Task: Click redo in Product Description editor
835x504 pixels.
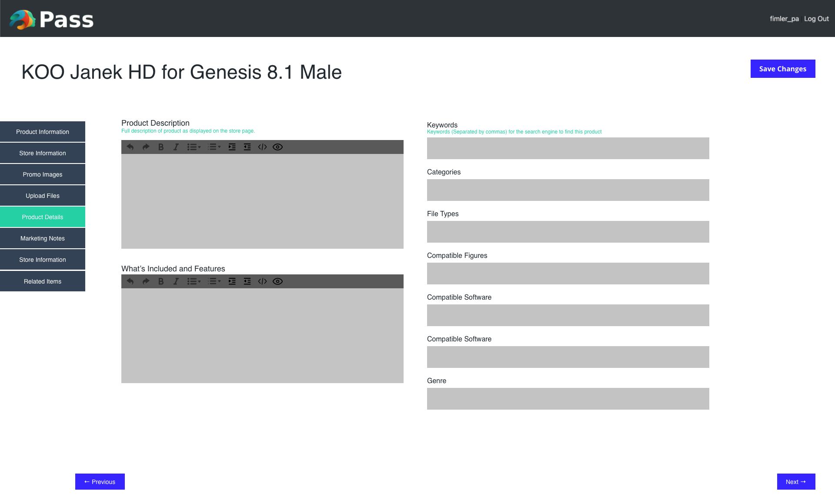Action: click(x=146, y=147)
